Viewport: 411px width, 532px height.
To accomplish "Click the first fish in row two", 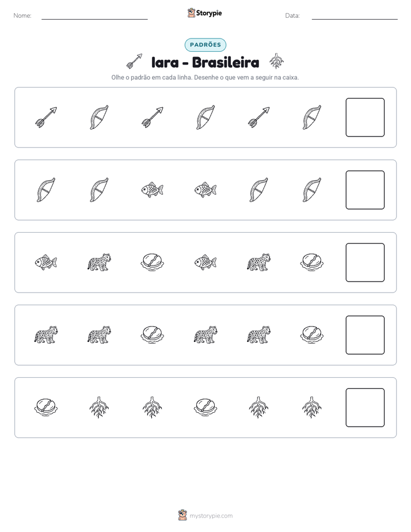I will (x=153, y=189).
